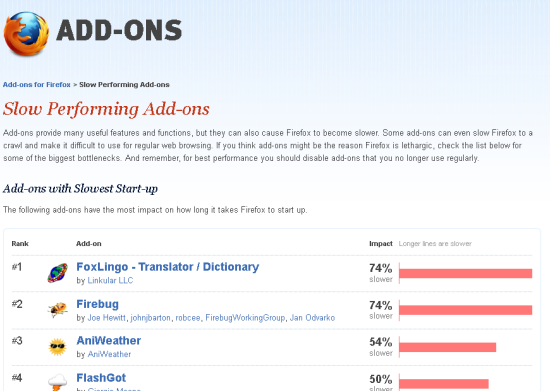View author Jan Odvarko profile
Viewport: 550px width, 391px height.
pyautogui.click(x=312, y=318)
